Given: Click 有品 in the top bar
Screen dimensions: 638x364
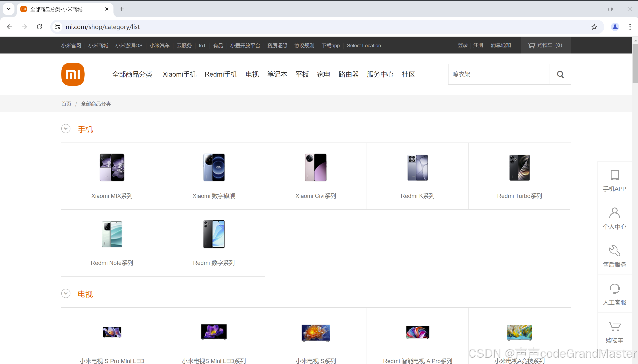Looking at the screenshot, I should (x=218, y=46).
